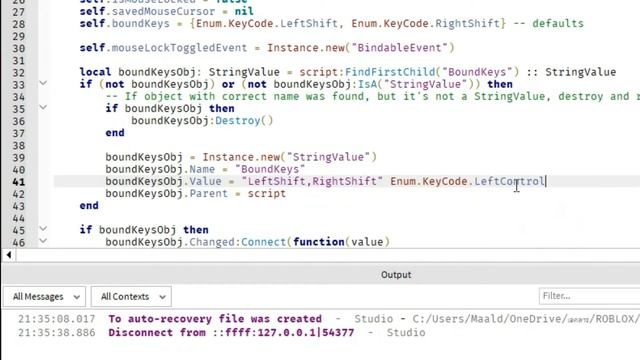Click line number 41 in gutter
640x360 pixels.
click(18, 182)
